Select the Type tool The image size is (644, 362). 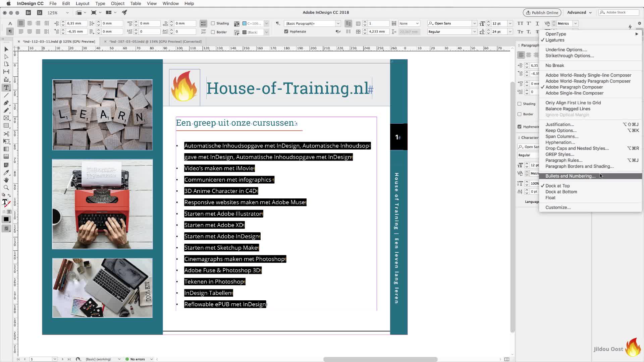point(6,87)
